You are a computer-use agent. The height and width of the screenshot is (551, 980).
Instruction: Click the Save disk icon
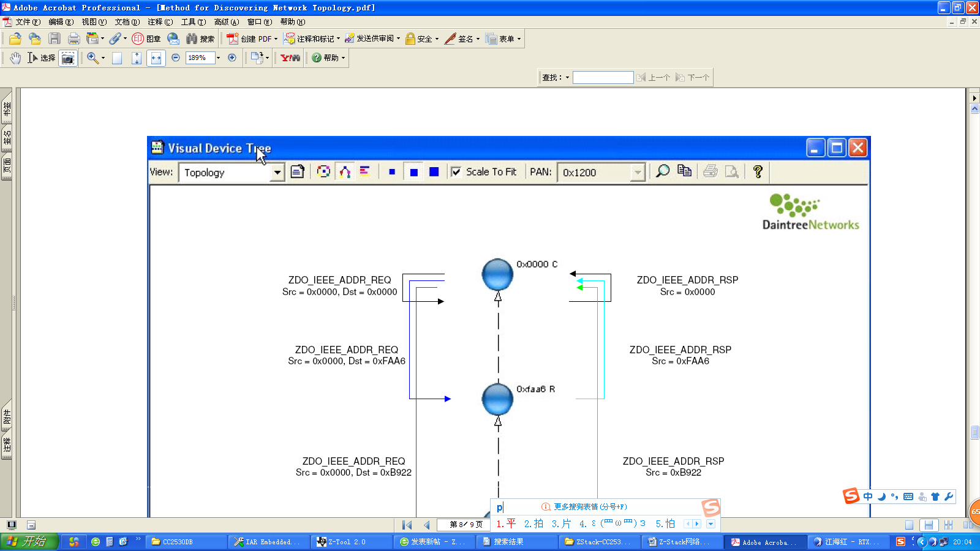(55, 39)
